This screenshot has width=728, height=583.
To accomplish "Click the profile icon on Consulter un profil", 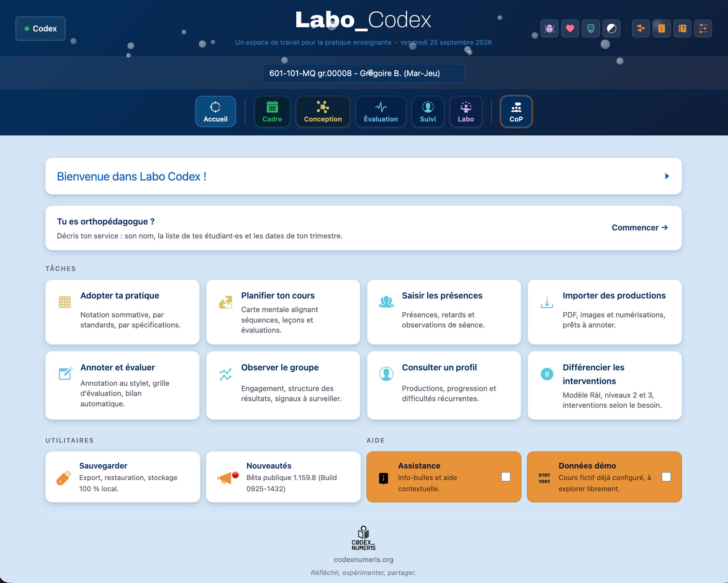I will click(386, 374).
